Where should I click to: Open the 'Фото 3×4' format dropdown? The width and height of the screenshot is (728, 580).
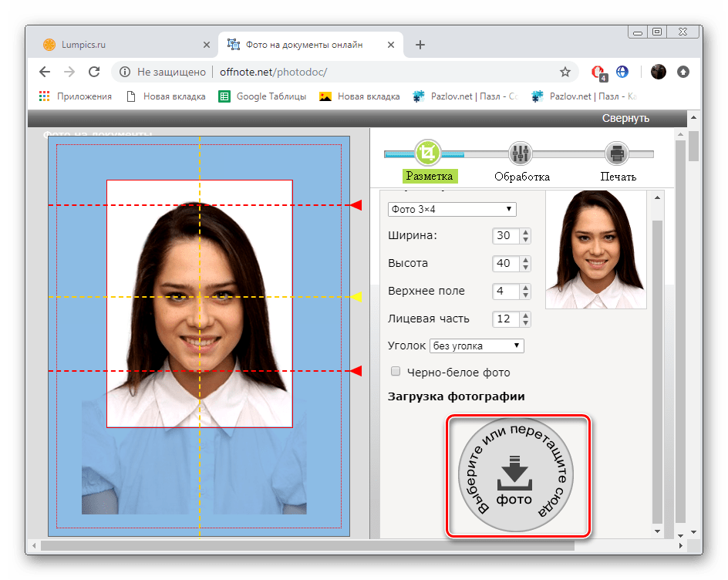point(452,210)
